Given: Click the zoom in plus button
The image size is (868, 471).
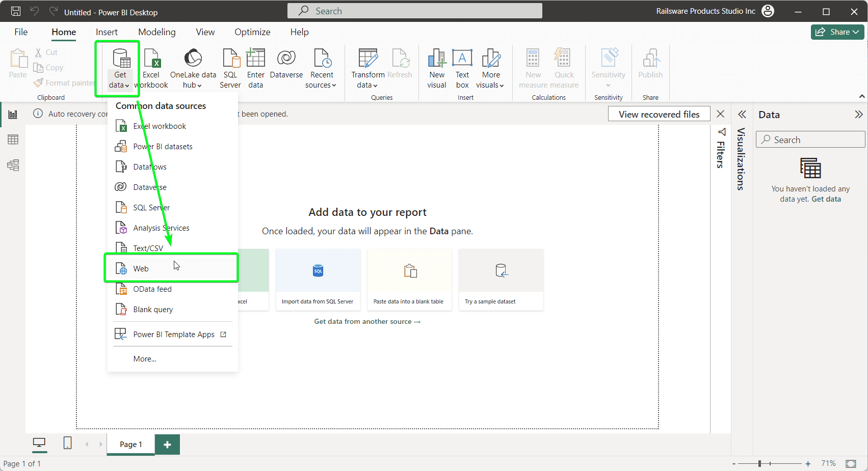Looking at the screenshot, I should click(808, 464).
